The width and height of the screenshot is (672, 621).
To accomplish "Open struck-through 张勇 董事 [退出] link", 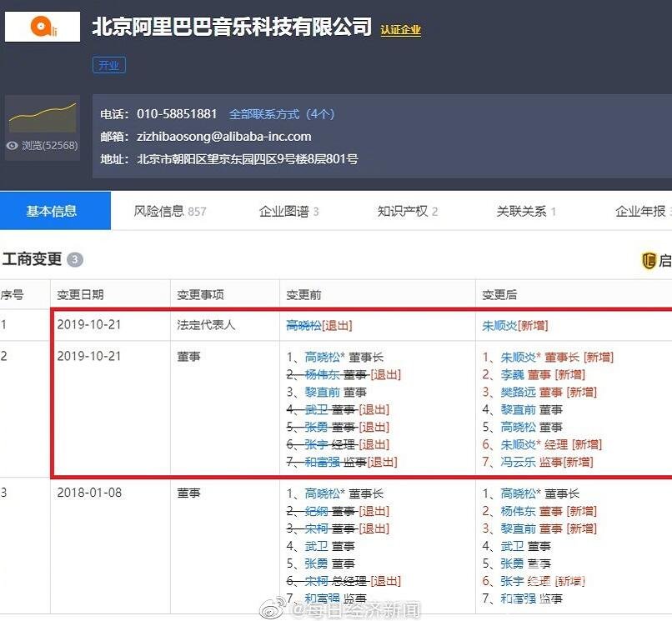I will click(x=338, y=427).
